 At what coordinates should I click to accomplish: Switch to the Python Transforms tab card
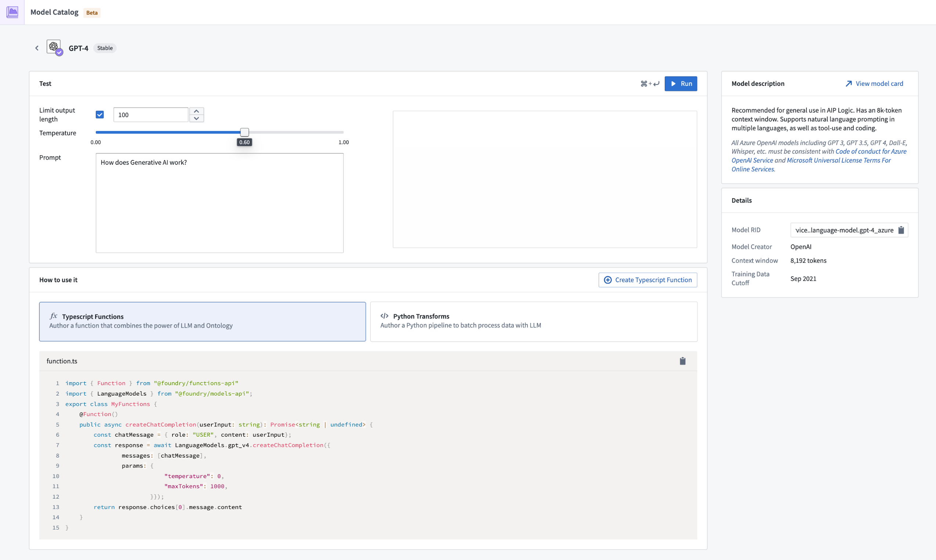(534, 321)
